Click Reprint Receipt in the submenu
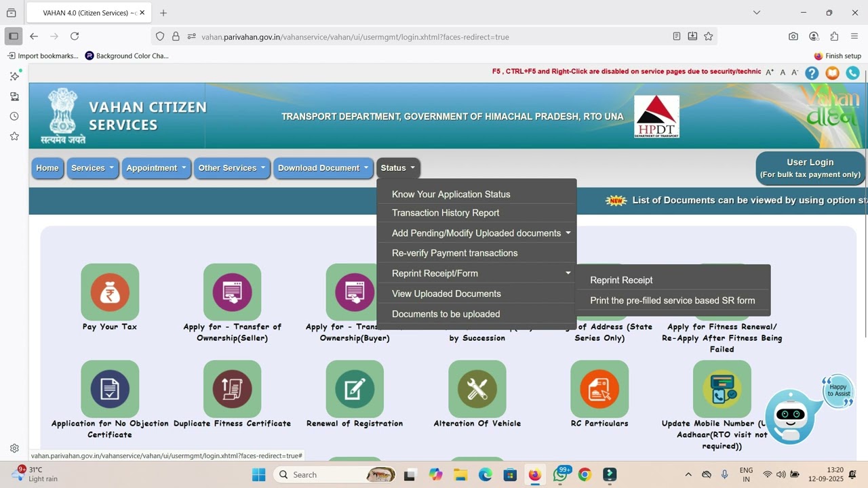 [673, 280]
